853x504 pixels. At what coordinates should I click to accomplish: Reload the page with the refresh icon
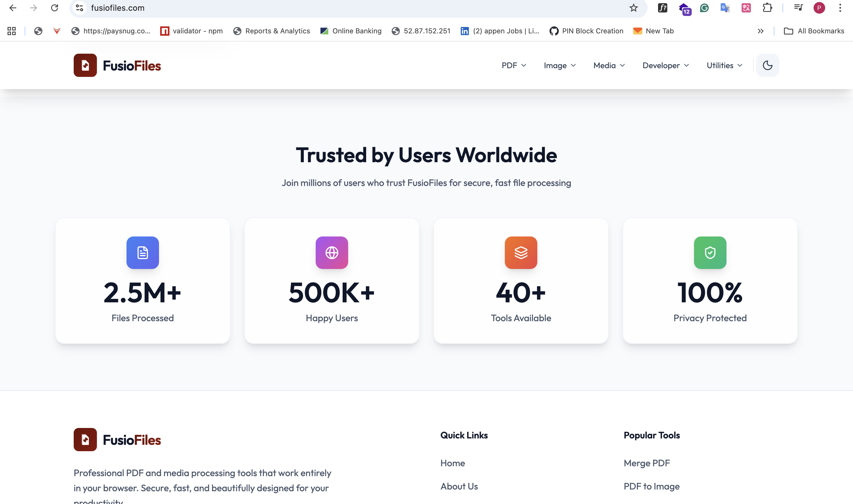tap(54, 8)
